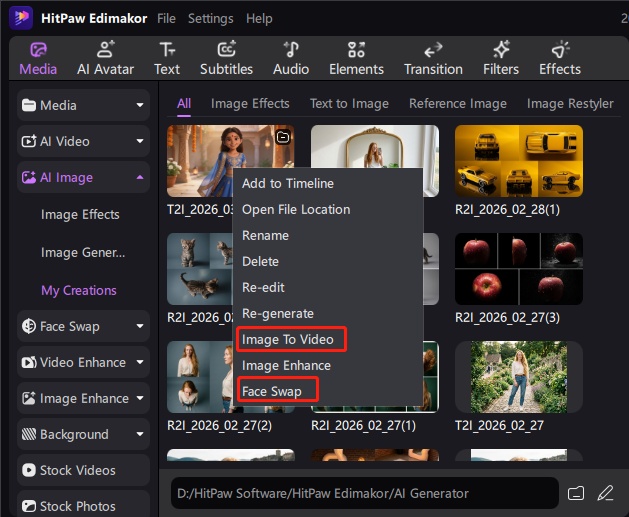Screen dimensions: 629x517
Task: Select the mirror selfie thumbnail
Action: click(x=375, y=147)
